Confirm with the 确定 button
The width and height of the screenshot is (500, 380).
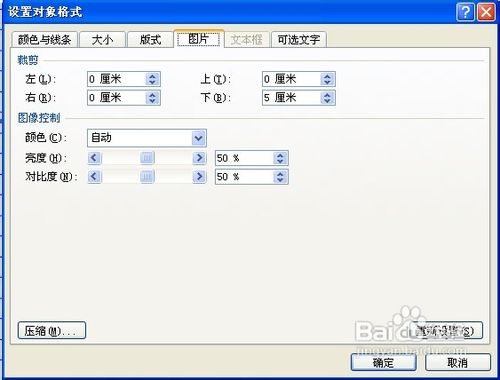(x=383, y=362)
